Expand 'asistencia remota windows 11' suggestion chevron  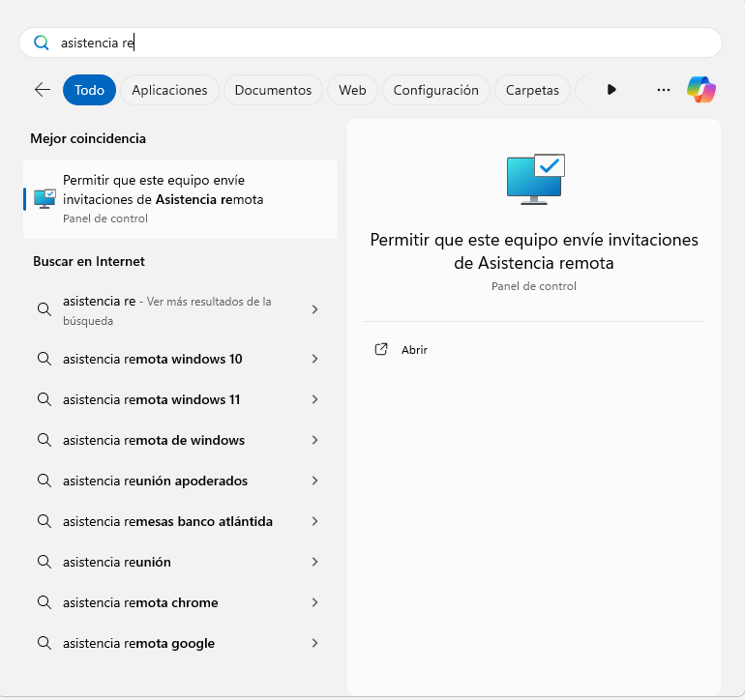coord(314,399)
